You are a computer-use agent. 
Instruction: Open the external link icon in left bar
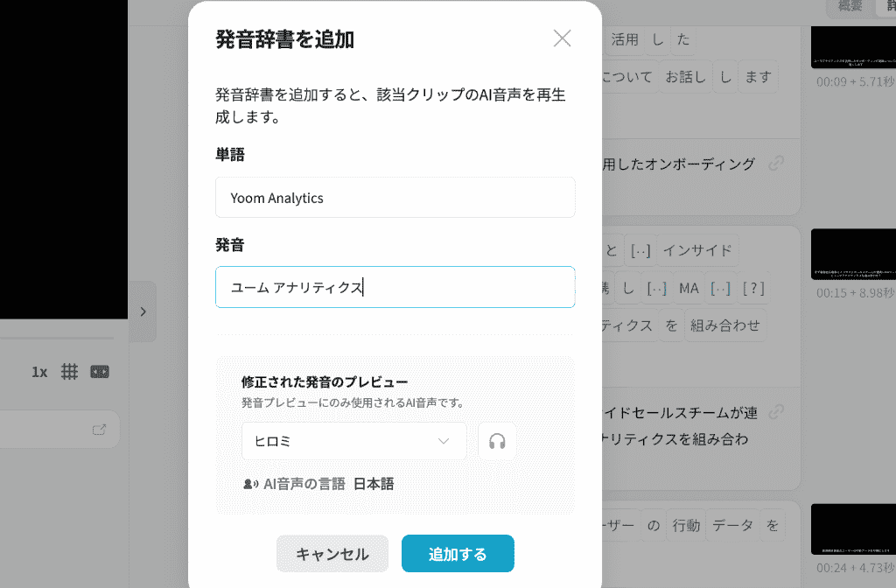click(x=100, y=429)
